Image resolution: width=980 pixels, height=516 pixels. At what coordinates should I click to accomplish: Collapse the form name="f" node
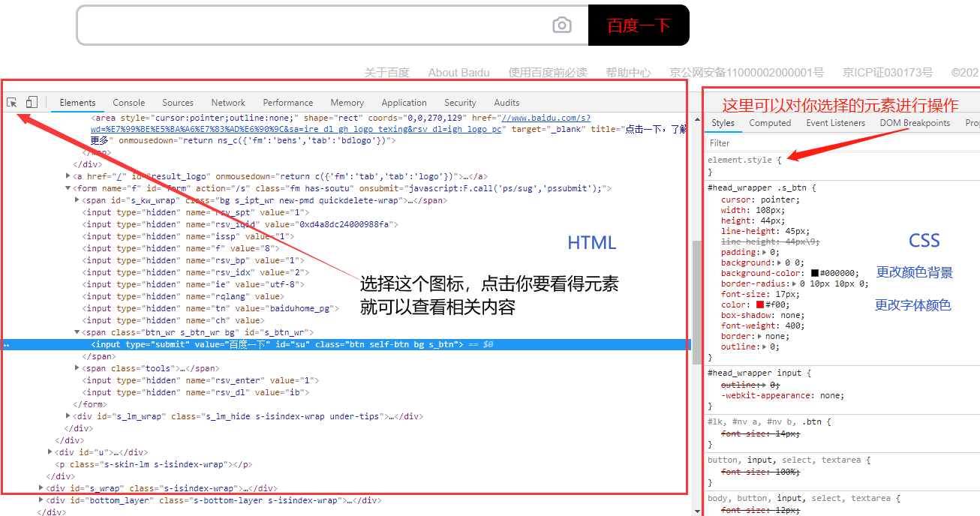pos(68,188)
